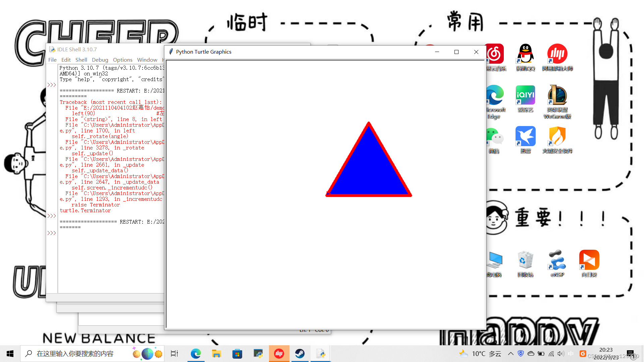Screen dimensions: 644x362
Task: Open the Windows Start menu
Action: click(10, 354)
